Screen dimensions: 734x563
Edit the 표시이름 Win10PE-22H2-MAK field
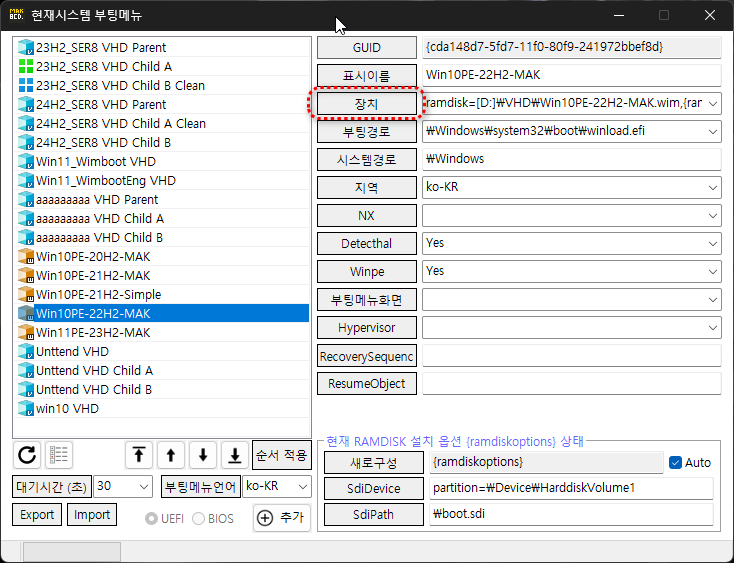click(x=572, y=75)
